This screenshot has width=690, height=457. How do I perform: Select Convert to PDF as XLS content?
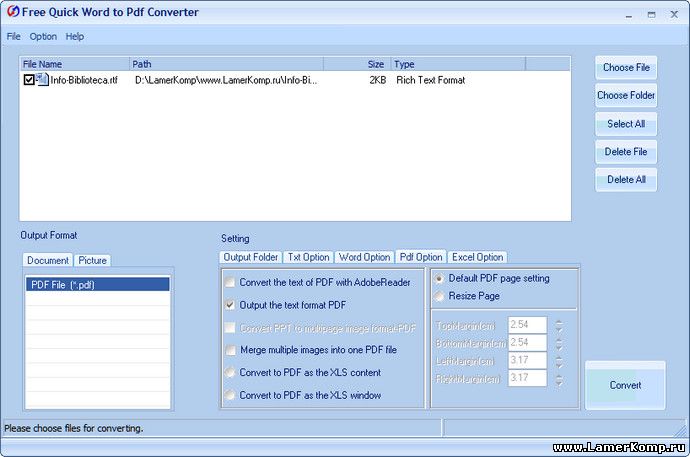coord(231,373)
